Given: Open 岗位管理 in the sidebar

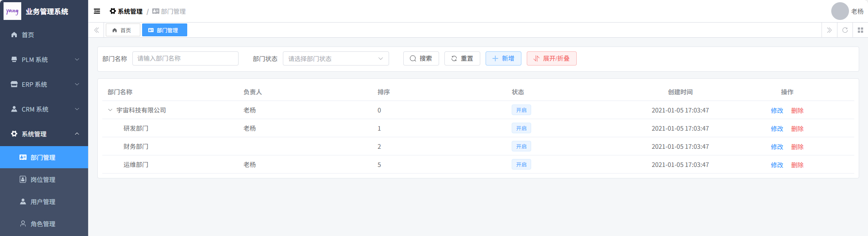Looking at the screenshot, I should click(43, 179).
